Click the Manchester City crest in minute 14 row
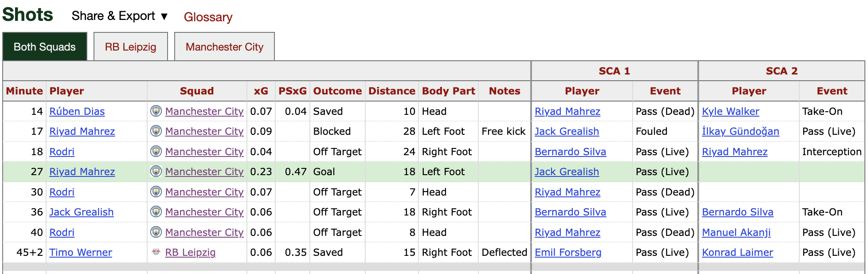 [x=156, y=111]
